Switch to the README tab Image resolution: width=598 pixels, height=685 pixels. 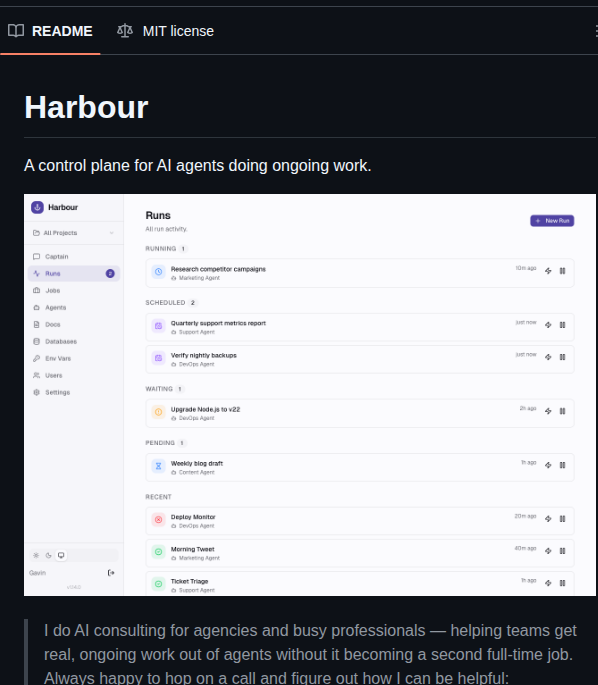[x=50, y=31]
